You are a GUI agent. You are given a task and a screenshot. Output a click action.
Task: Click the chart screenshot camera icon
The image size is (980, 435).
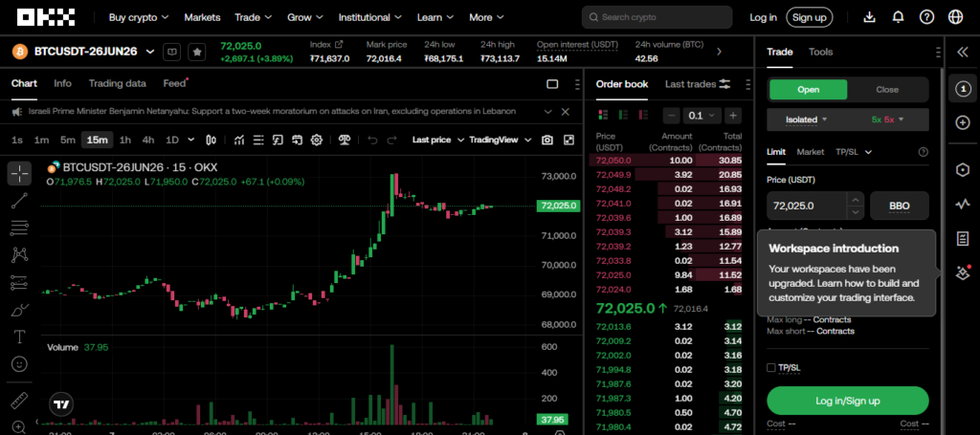point(547,140)
